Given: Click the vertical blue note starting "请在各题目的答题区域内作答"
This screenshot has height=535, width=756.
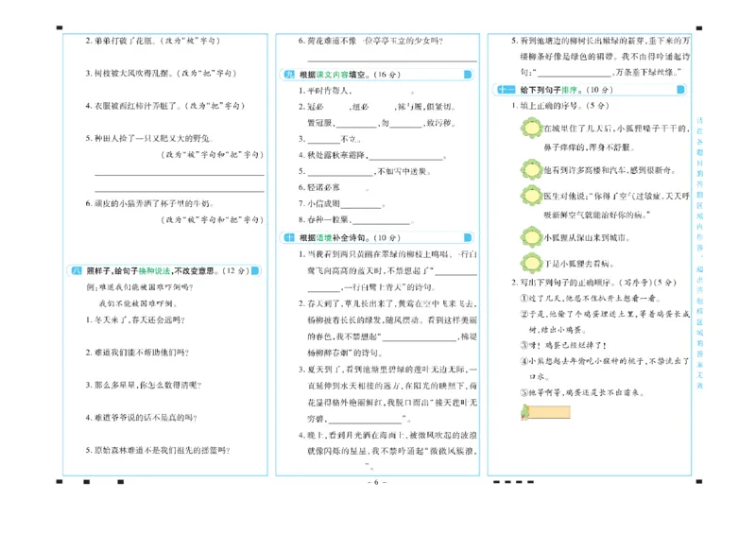Looking at the screenshot, I should pos(700,252).
